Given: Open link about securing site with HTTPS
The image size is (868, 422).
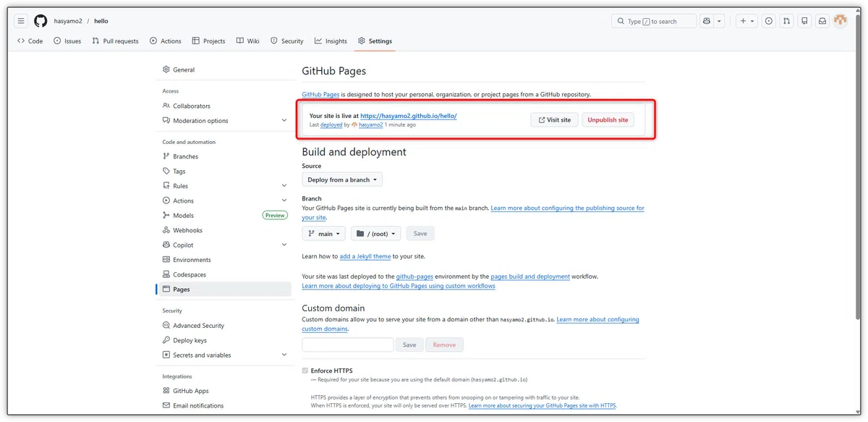Looking at the screenshot, I should 542,406.
